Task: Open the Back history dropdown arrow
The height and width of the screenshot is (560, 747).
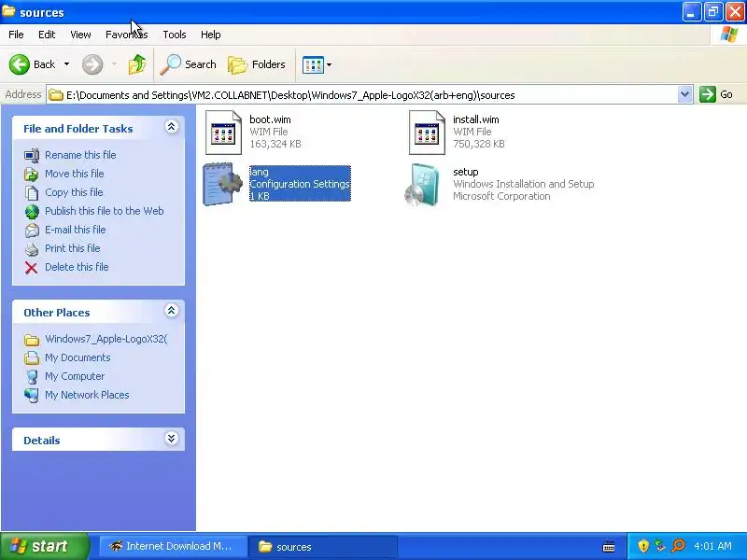Action: click(66, 64)
